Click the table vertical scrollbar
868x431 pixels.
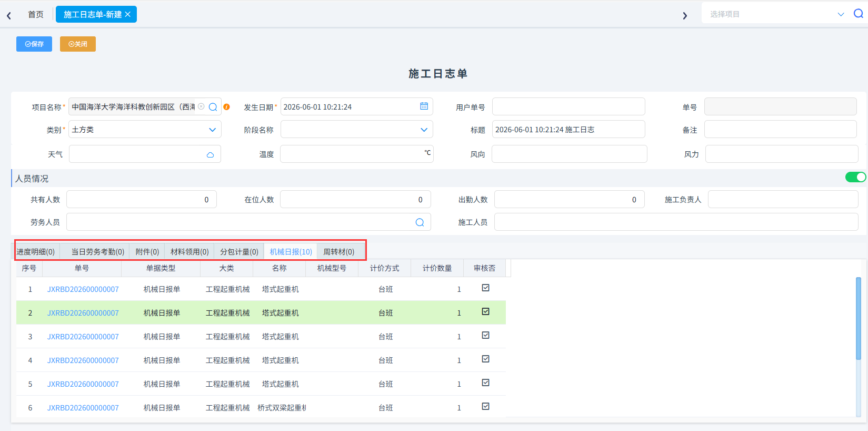point(858,318)
